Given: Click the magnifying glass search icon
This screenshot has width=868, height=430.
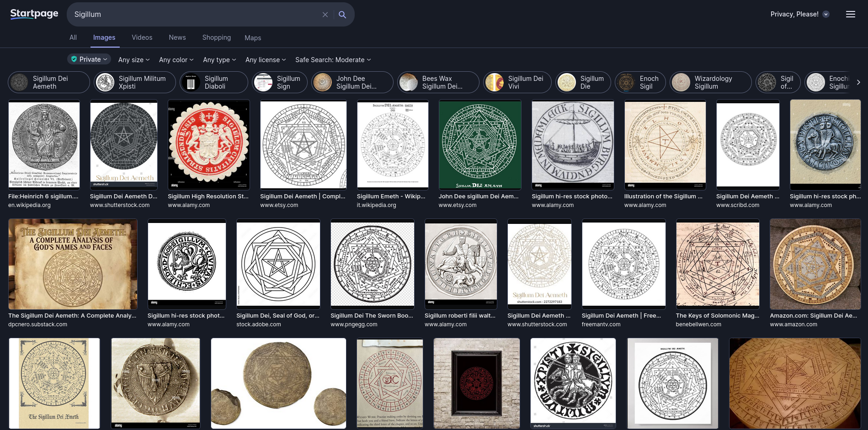Looking at the screenshot, I should pos(342,15).
